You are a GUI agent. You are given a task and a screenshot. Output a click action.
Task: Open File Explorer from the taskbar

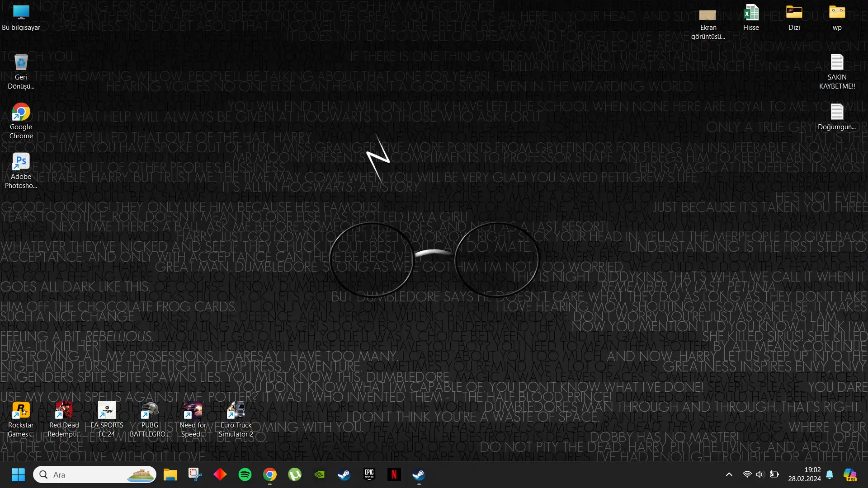coord(170,474)
